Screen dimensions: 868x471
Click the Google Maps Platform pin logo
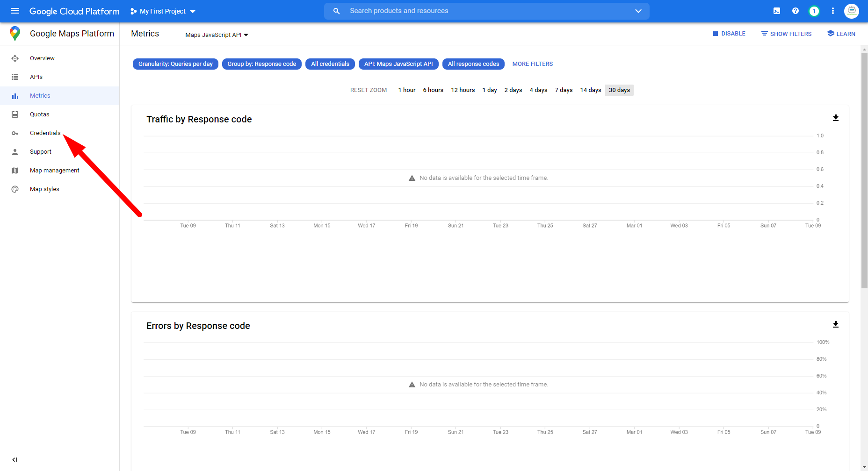(x=15, y=34)
